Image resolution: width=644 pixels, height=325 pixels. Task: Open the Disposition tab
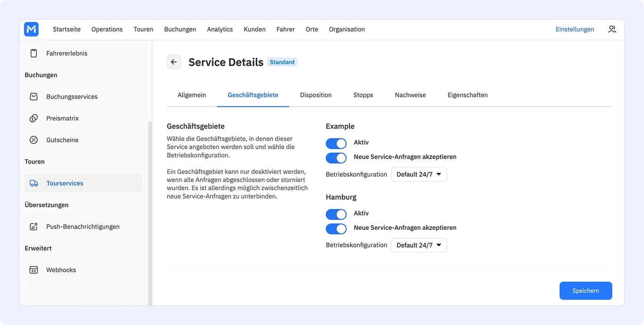click(x=316, y=95)
